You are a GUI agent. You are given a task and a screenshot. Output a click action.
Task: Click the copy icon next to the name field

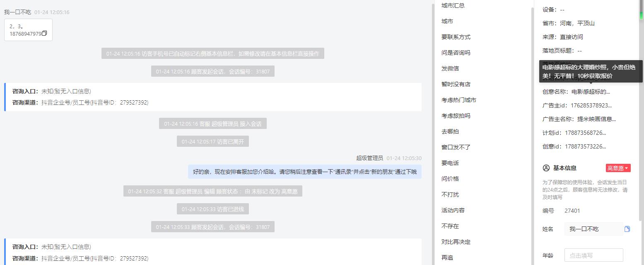[x=627, y=229]
